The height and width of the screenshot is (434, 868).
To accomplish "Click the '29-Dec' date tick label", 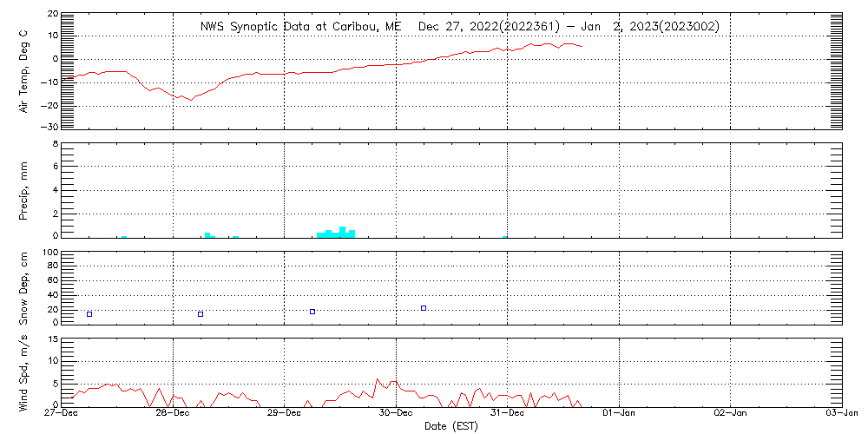I will 284,413.
